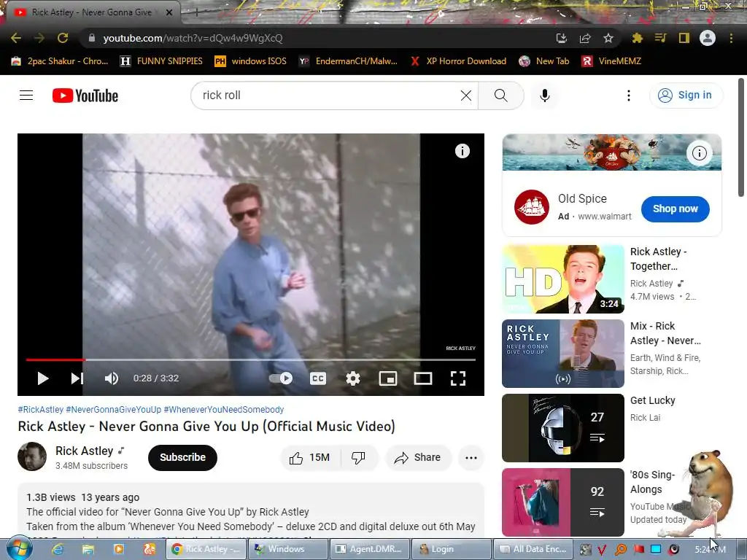Open Get Lucky playlist thumbnail
Viewport: 747px width, 560px height.
pyautogui.click(x=563, y=427)
